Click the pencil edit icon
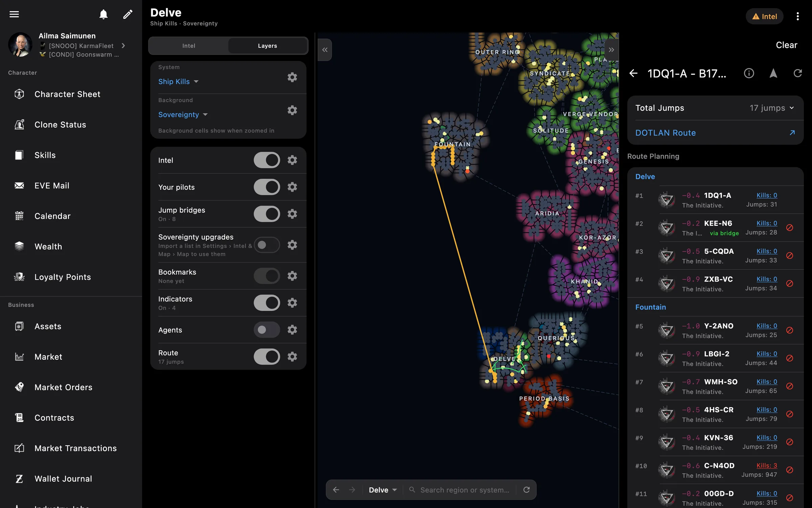The image size is (812, 508). tap(128, 14)
